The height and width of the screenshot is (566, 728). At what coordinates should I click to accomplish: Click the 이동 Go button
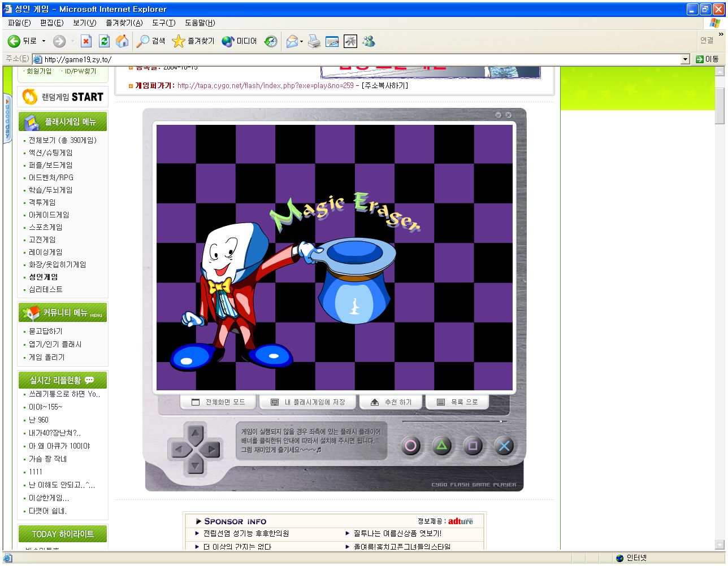pos(707,59)
